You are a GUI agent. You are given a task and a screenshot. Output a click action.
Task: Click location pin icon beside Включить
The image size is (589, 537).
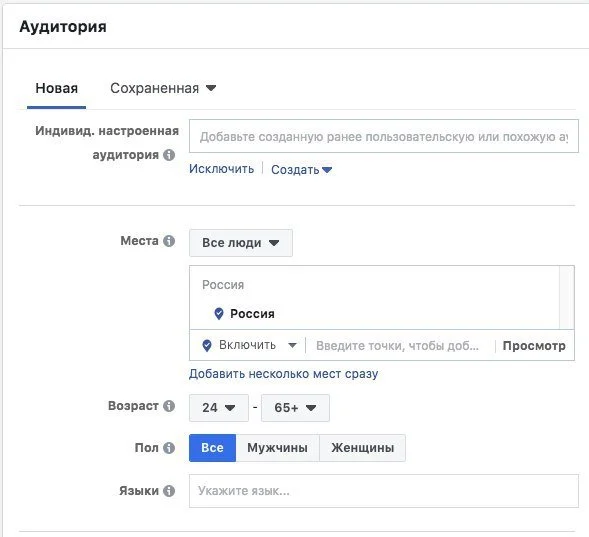(x=207, y=345)
